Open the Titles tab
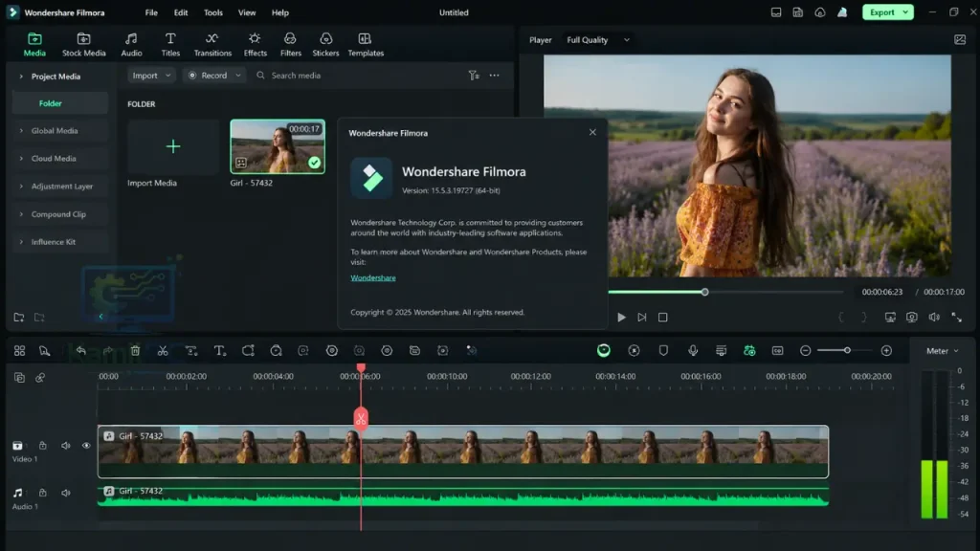Viewport: 980px width, 551px height. (170, 44)
